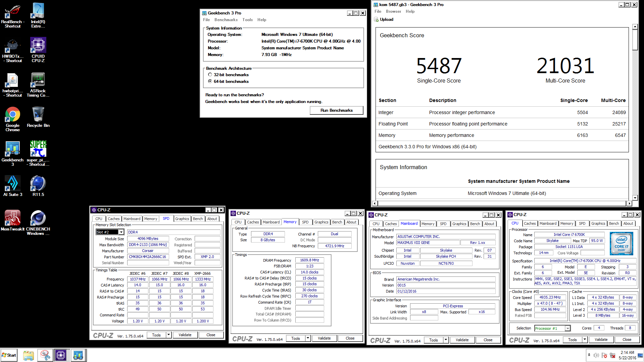The width and height of the screenshot is (644, 362).
Task: Switch to Mainboard tab in SPD CPU-Z window
Action: click(x=132, y=219)
